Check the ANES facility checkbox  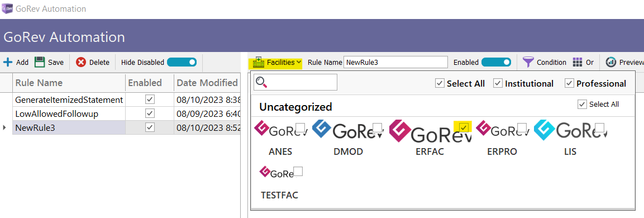click(300, 127)
